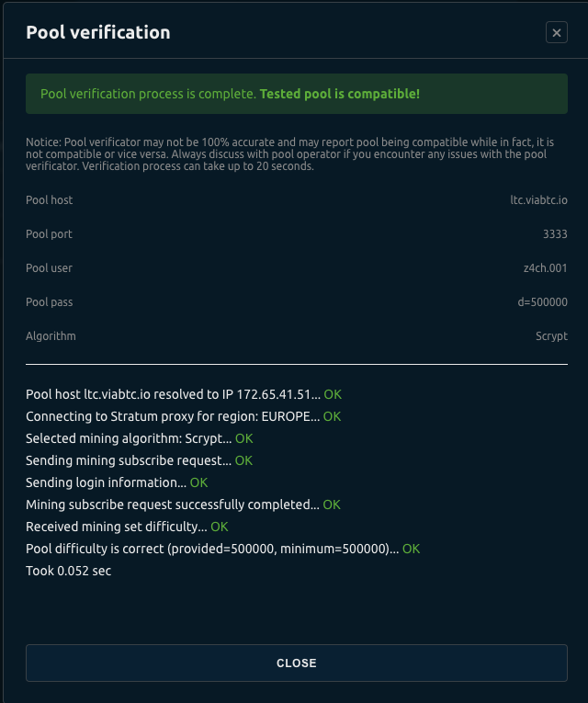
Task: Click the Algorithm label
Action: coord(51,336)
